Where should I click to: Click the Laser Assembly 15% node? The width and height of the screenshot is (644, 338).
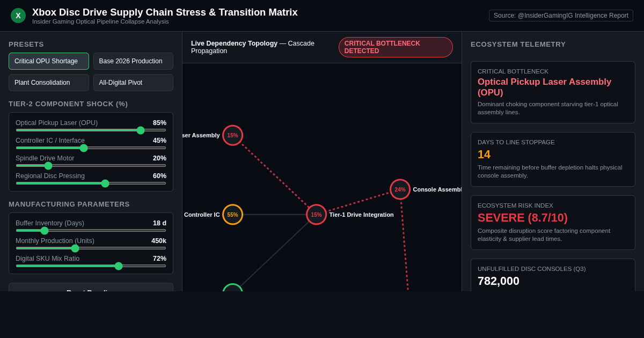coord(232,135)
